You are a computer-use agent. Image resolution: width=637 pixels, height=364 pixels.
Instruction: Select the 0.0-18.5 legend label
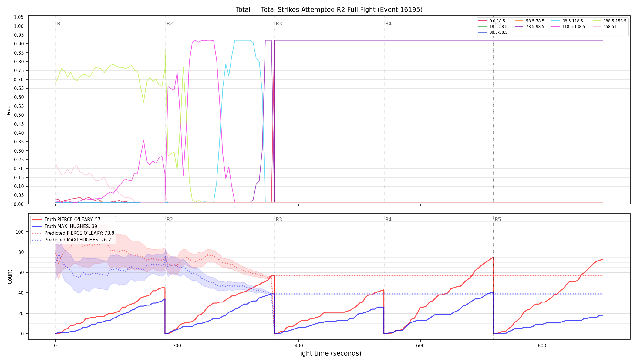tap(497, 21)
